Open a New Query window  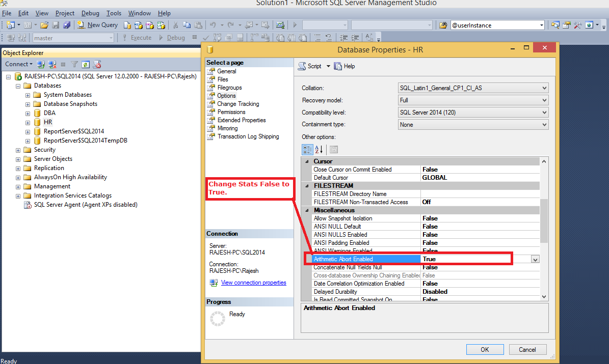pos(97,24)
